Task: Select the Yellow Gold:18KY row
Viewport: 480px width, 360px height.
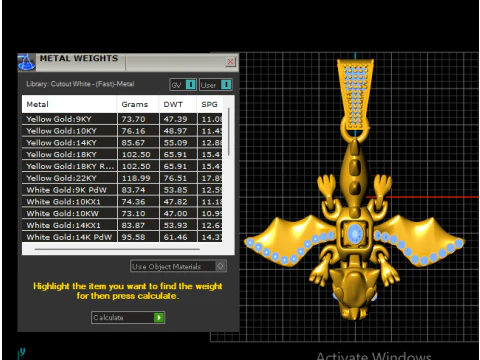Action: pos(122,154)
